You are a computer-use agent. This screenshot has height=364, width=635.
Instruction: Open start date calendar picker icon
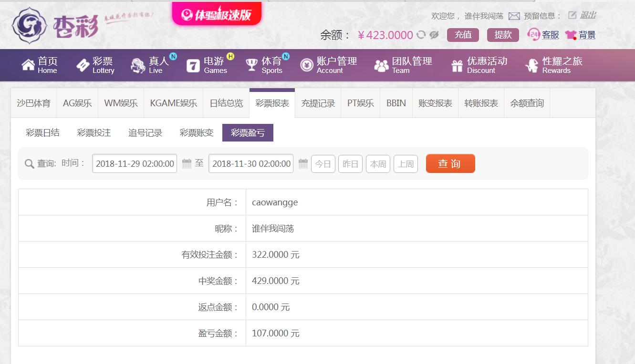[187, 163]
